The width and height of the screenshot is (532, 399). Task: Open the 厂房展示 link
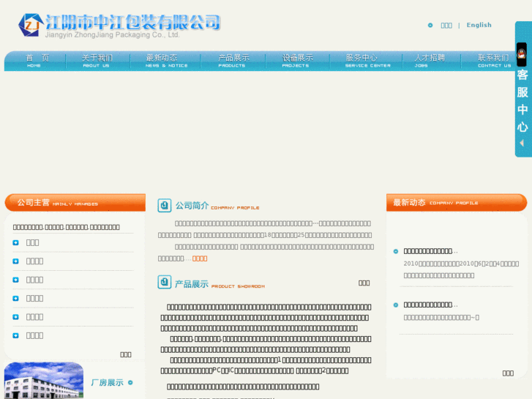pyautogui.click(x=108, y=383)
